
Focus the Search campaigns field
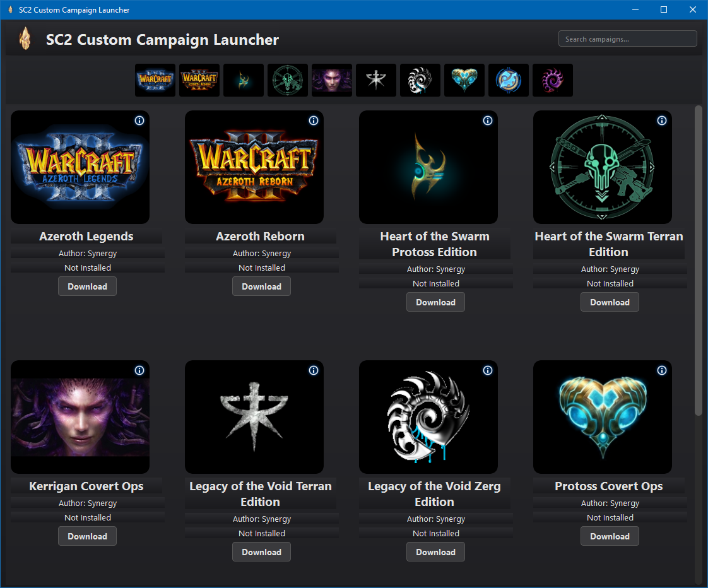pos(628,39)
